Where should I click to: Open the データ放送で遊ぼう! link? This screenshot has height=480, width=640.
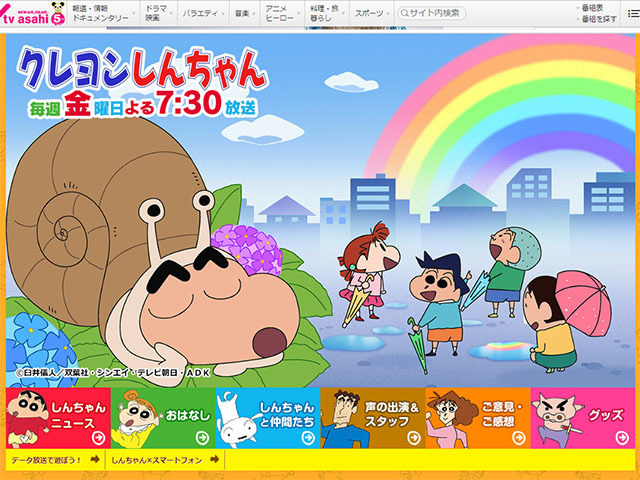pos(46,460)
